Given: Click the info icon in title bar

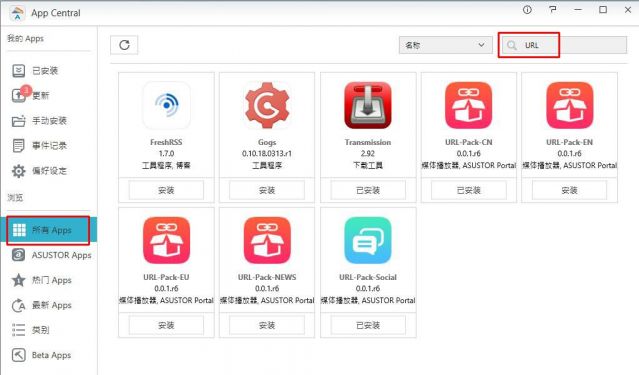Looking at the screenshot, I should [x=527, y=10].
